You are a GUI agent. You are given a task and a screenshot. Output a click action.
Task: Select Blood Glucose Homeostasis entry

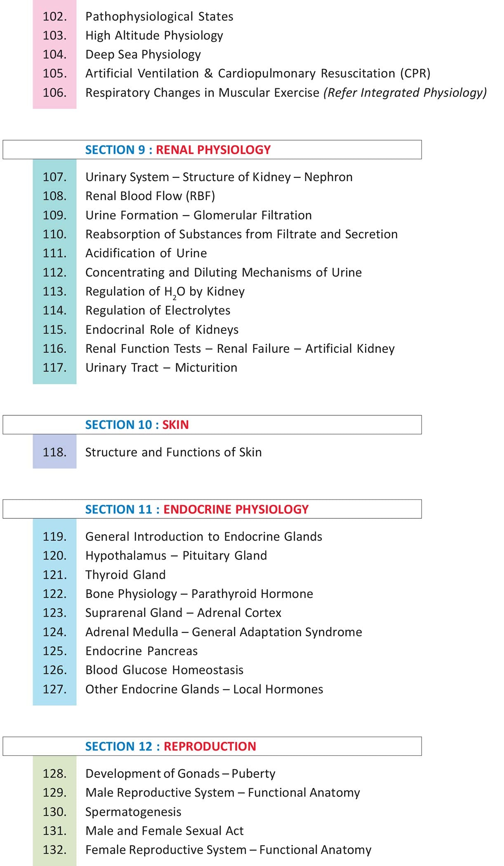point(164,670)
